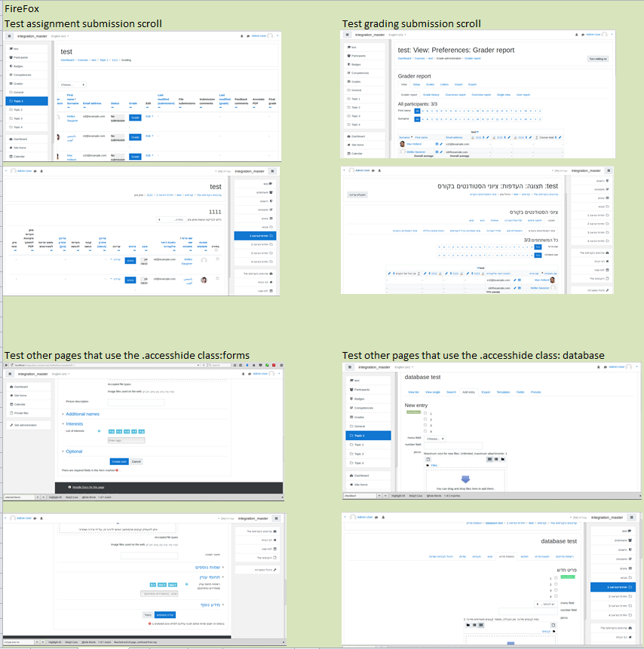Click Picture description input in English forms
The image size is (644, 649).
pyautogui.click(x=136, y=402)
